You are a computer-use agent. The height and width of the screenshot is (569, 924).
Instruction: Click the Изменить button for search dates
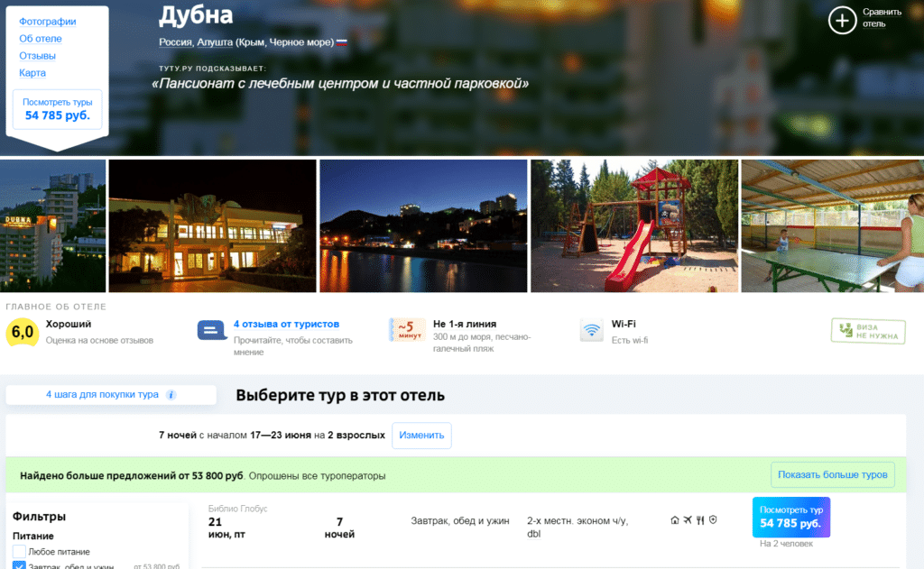(421, 436)
